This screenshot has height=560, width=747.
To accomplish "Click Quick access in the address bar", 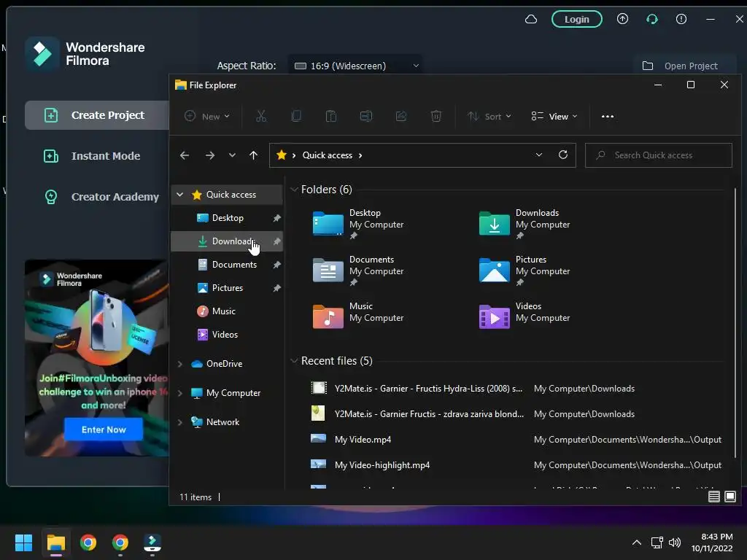I will tap(328, 155).
